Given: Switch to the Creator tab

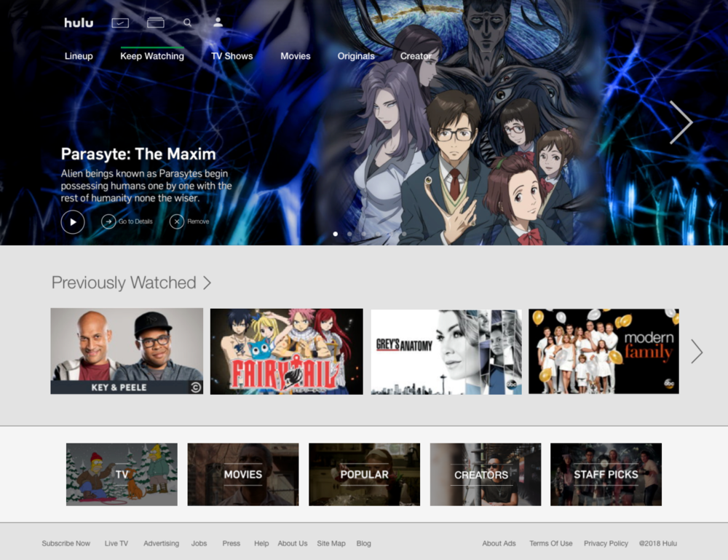Looking at the screenshot, I should (416, 56).
